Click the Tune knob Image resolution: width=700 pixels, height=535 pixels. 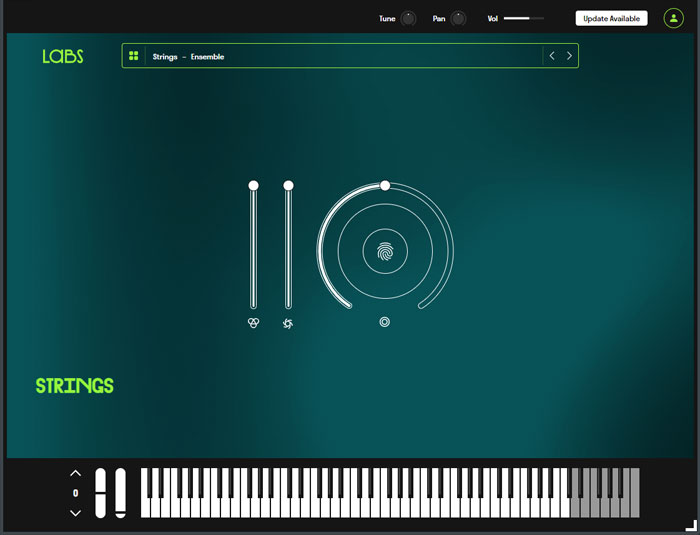[408, 19]
